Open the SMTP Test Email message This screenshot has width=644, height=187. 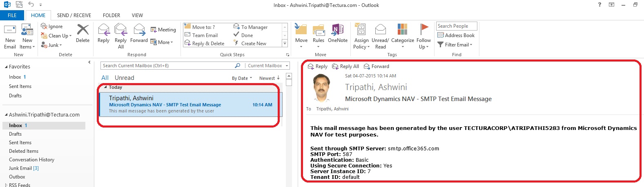[x=191, y=104]
